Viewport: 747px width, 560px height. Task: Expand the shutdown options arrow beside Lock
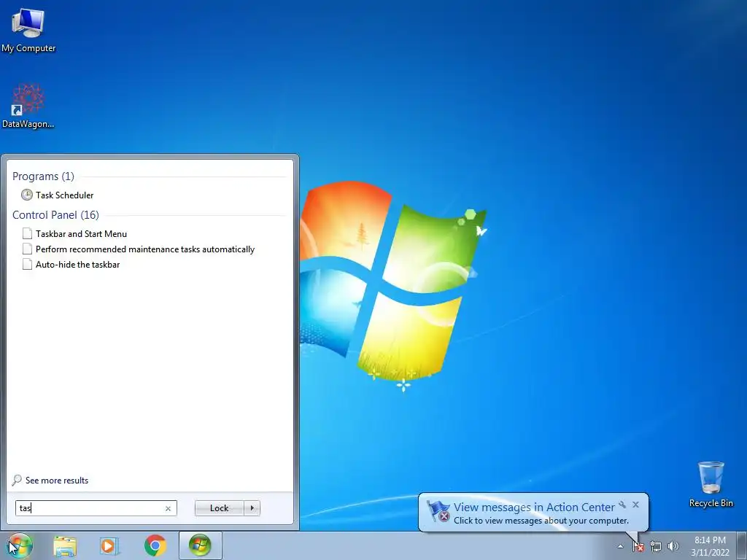252,508
